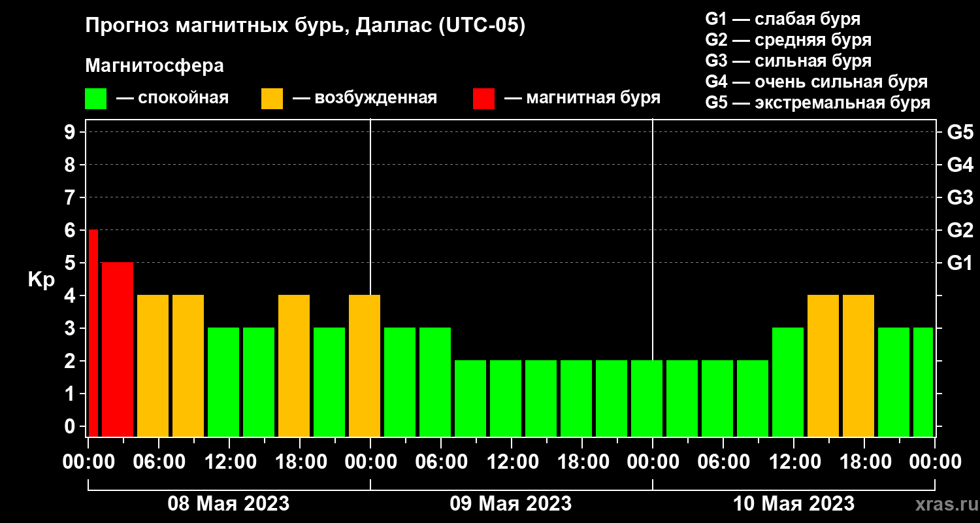This screenshot has height=523, width=980.
Task: Click the narrow red bar reaching Kp 6
Action: click(x=93, y=333)
